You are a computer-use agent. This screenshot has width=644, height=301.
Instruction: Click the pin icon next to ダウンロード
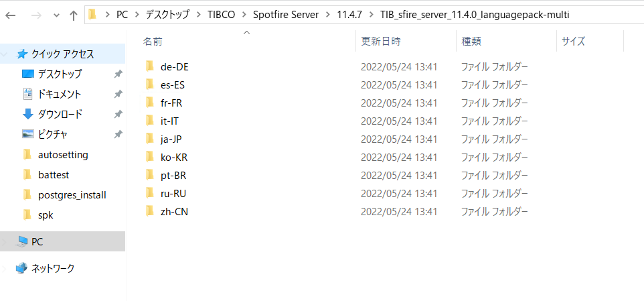[118, 114]
